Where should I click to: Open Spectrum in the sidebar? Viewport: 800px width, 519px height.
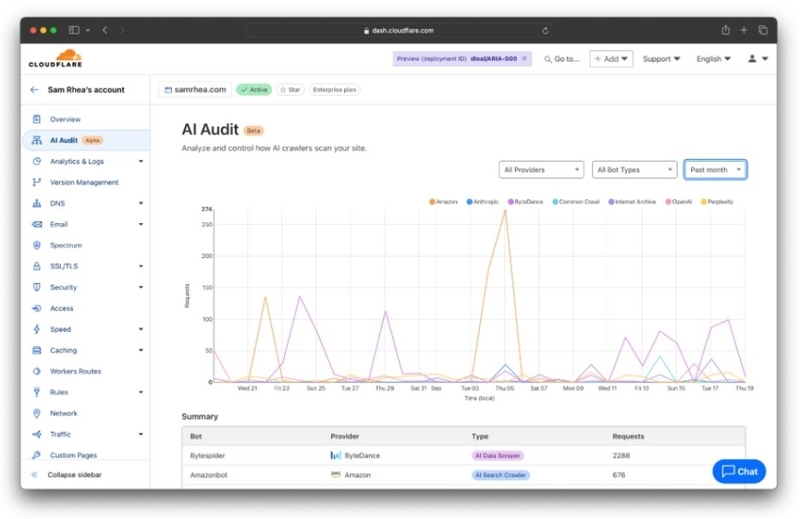pyautogui.click(x=66, y=245)
